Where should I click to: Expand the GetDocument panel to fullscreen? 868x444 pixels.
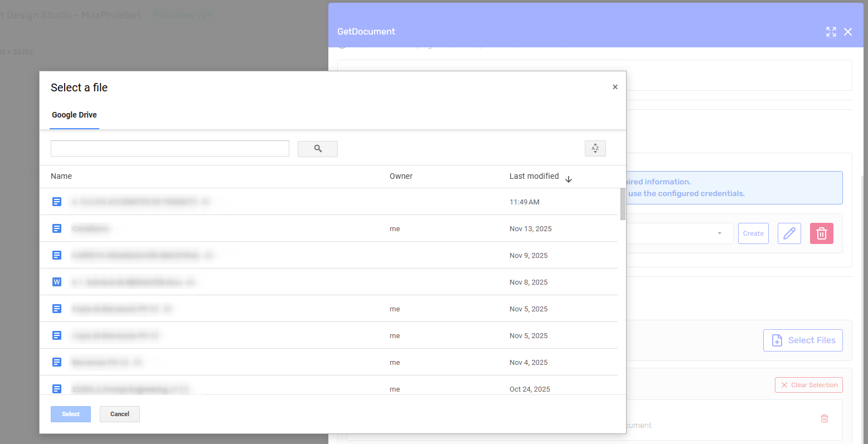[831, 32]
